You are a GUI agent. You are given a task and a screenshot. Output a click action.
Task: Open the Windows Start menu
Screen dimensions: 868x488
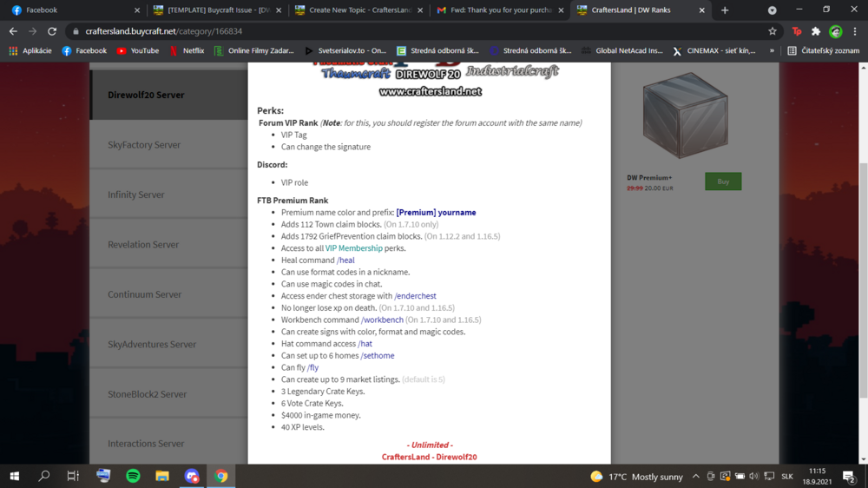tap(15, 477)
